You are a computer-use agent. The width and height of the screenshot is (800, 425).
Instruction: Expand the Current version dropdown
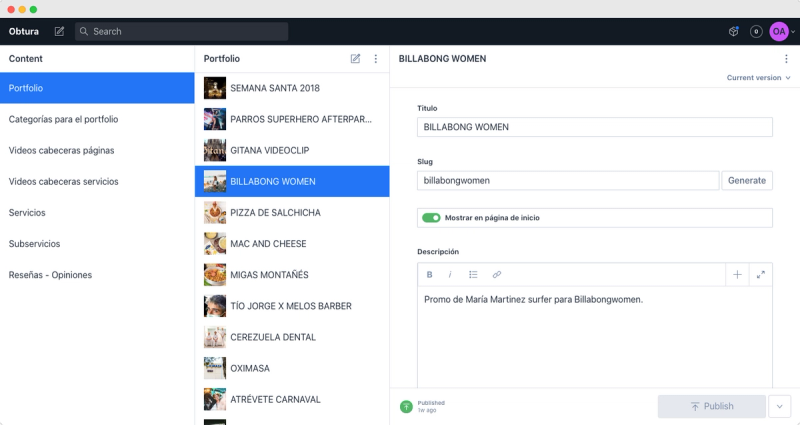[x=759, y=78]
